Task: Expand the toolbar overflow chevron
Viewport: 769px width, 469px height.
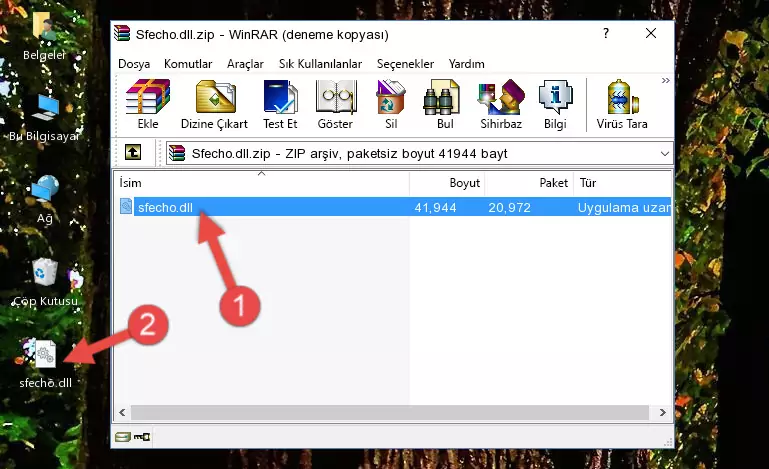Action: click(x=665, y=80)
